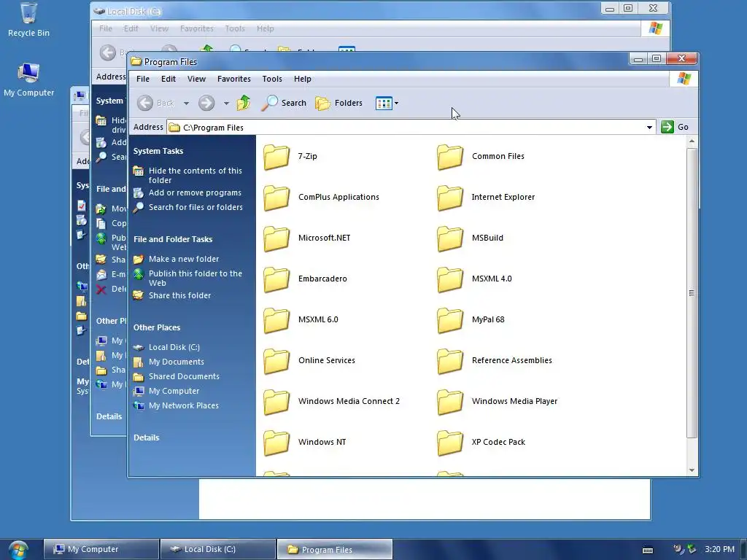Open the Favorites menu in Program Files
Viewport: 747px width, 560px height.
tap(234, 79)
